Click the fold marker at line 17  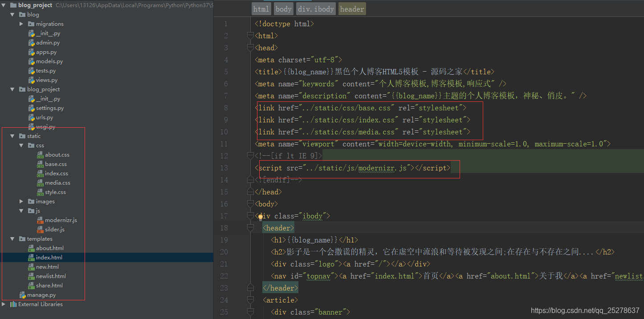tap(250, 216)
